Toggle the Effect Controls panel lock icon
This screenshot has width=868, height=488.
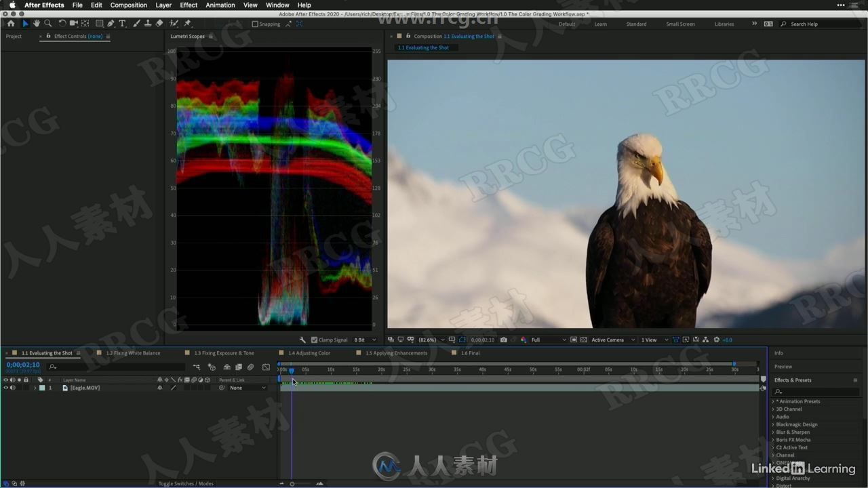pyautogui.click(x=49, y=37)
